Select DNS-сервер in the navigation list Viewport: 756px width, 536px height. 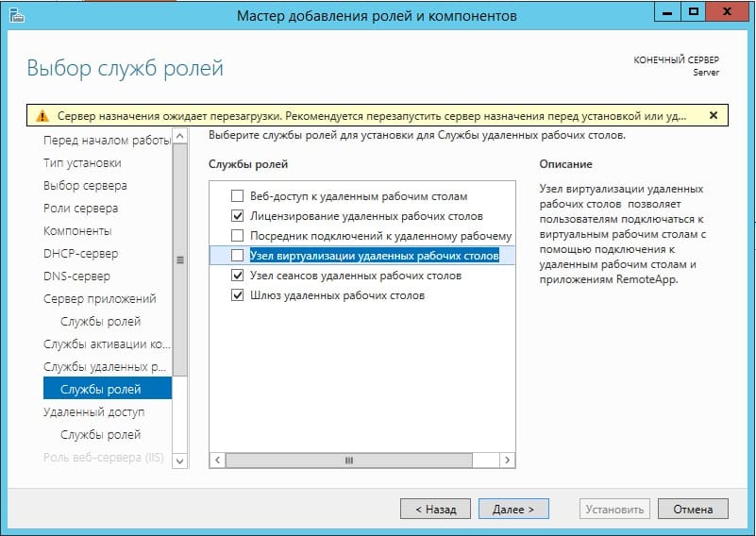[76, 276]
